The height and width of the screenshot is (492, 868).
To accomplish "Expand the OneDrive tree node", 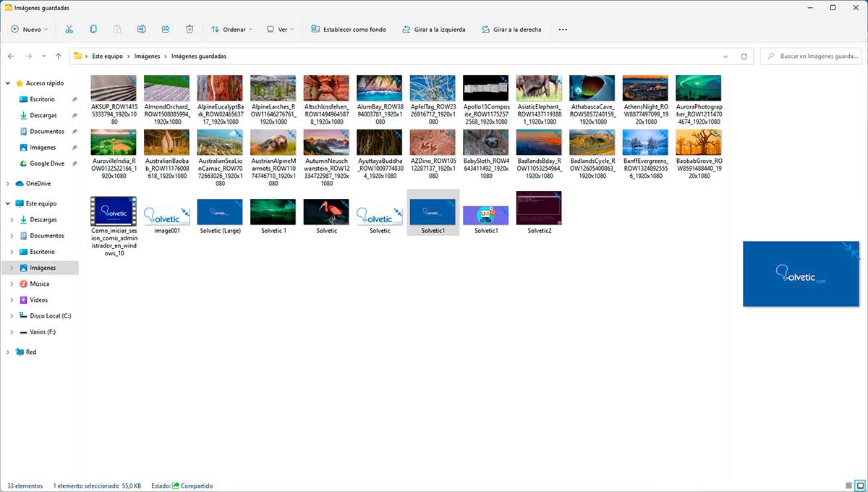I will point(8,184).
